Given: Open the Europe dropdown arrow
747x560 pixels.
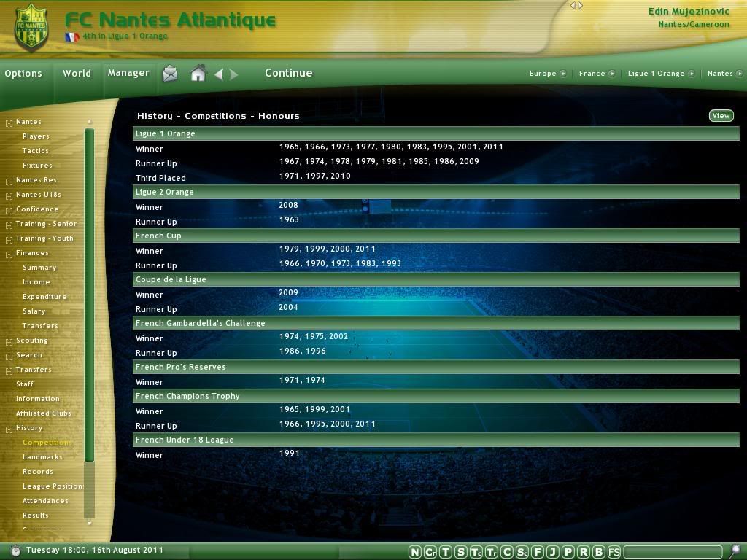Looking at the screenshot, I should click(x=563, y=74).
